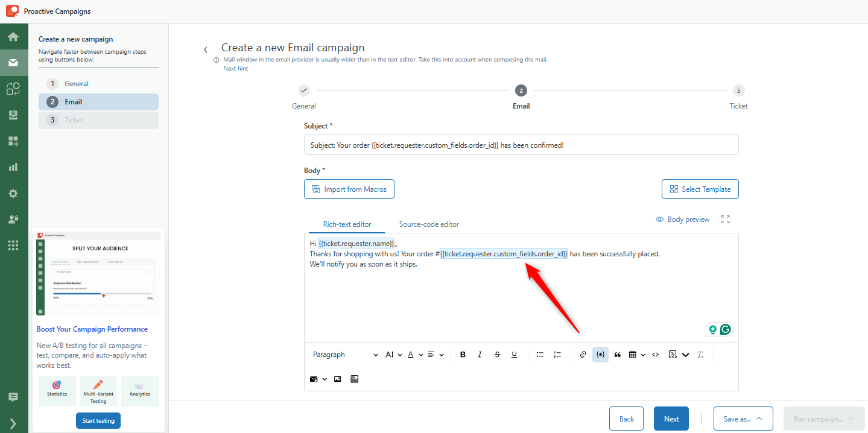The width and height of the screenshot is (868, 433).
Task: Go to home via sidebar icon
Action: tap(13, 37)
